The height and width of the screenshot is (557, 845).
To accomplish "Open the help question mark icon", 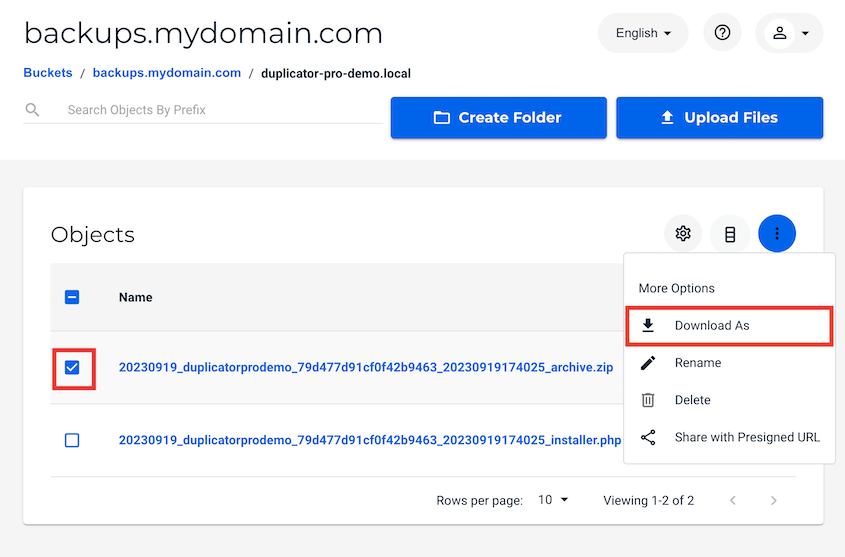I will pos(722,33).
